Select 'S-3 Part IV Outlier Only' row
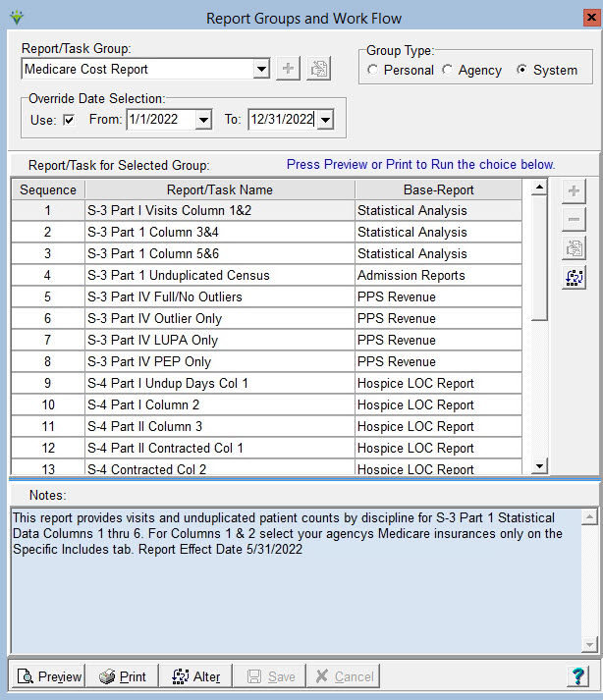This screenshot has width=603, height=700. pyautogui.click(x=220, y=318)
